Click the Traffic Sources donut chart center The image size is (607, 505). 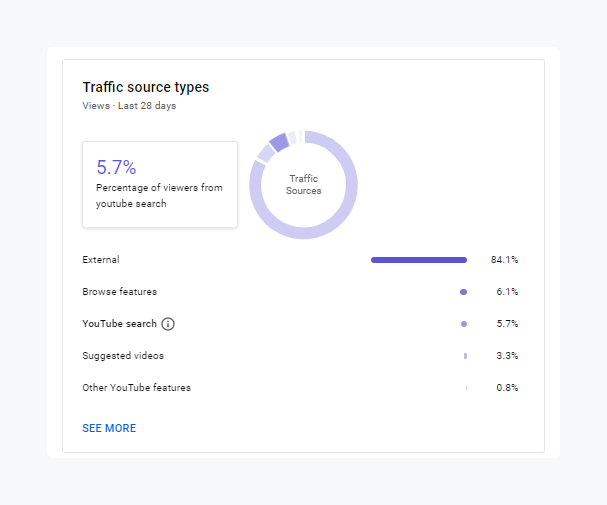[x=303, y=185]
